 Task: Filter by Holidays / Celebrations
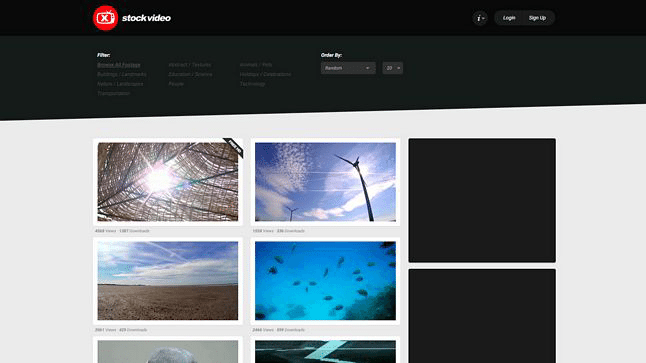click(265, 74)
